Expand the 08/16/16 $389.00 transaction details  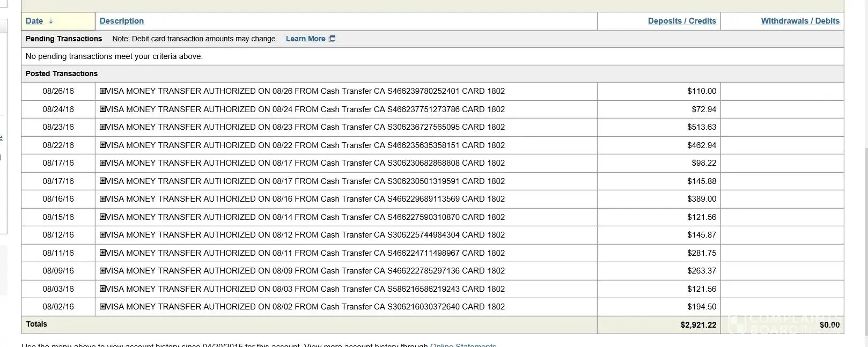pos(102,199)
